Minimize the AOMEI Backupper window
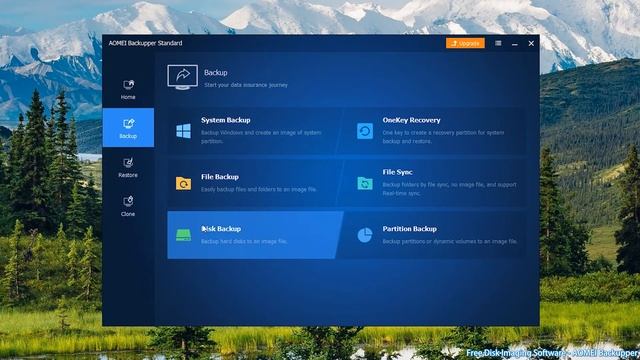The width and height of the screenshot is (640, 360). pos(515,43)
